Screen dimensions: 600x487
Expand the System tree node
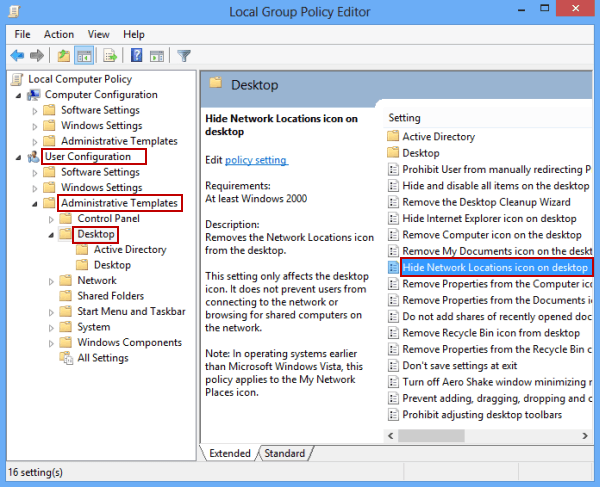51,328
